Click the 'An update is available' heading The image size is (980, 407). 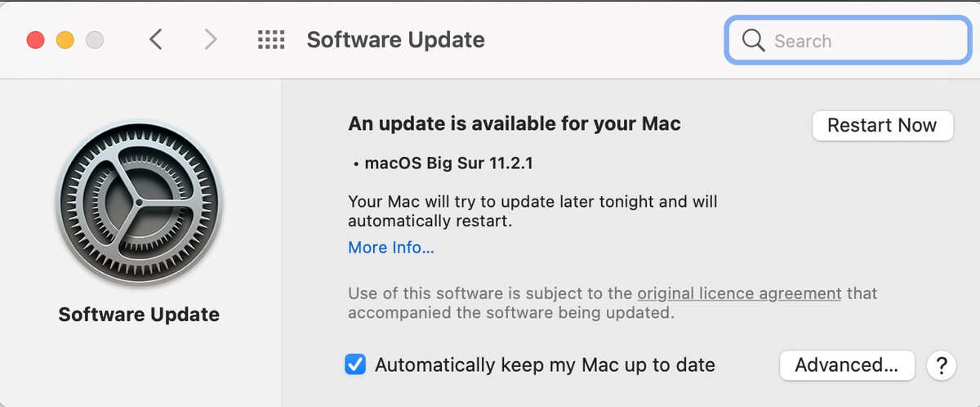click(514, 124)
